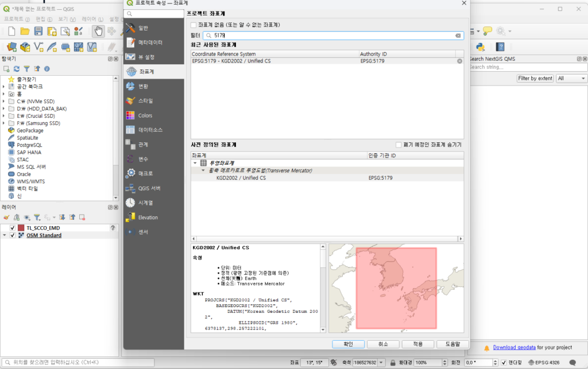Toggle the '좌표계 없음' checkbox
The image size is (588, 369).
point(194,25)
